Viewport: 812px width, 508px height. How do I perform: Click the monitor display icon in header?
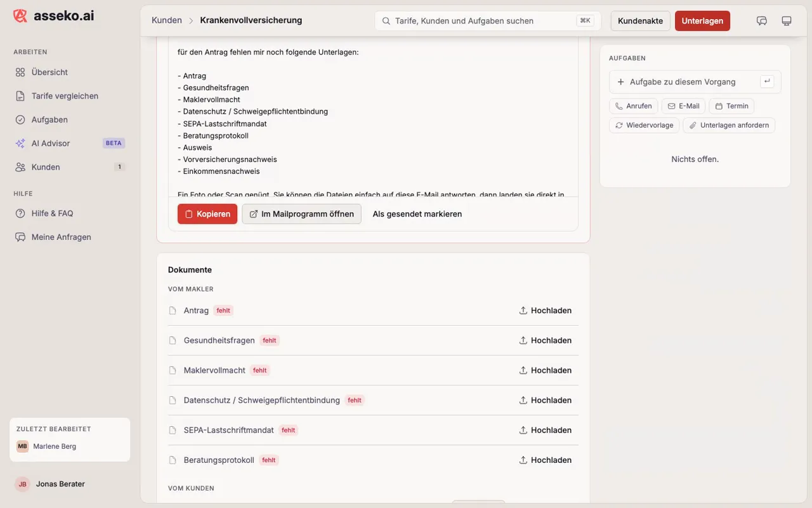click(x=787, y=21)
